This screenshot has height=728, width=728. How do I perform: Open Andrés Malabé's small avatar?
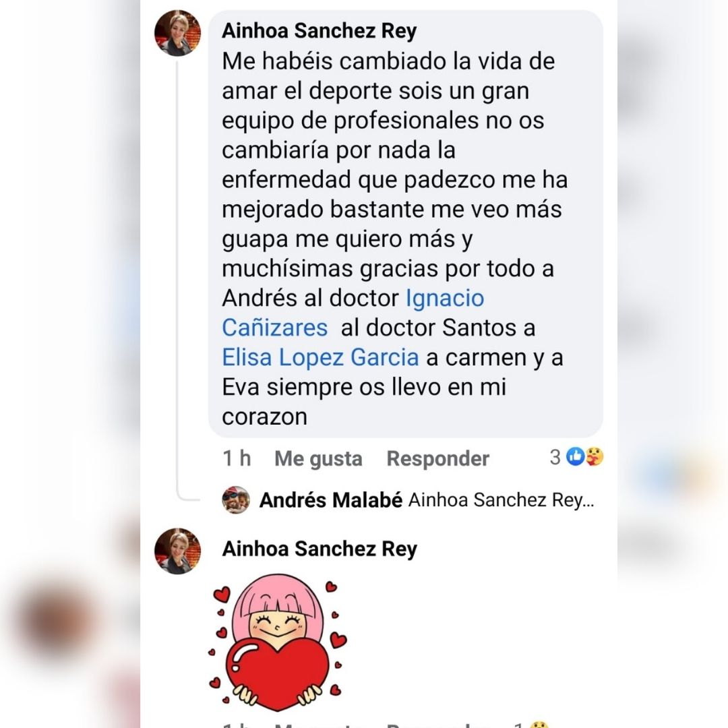[x=236, y=500]
